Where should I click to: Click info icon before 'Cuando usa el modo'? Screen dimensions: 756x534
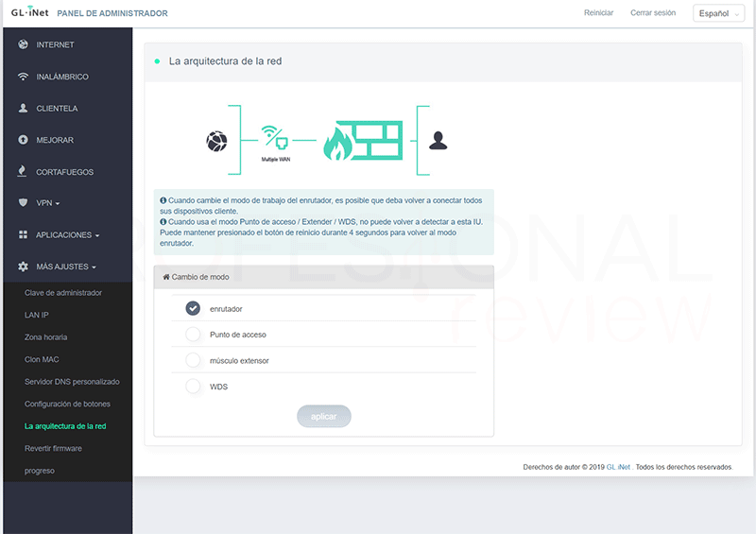click(x=163, y=222)
